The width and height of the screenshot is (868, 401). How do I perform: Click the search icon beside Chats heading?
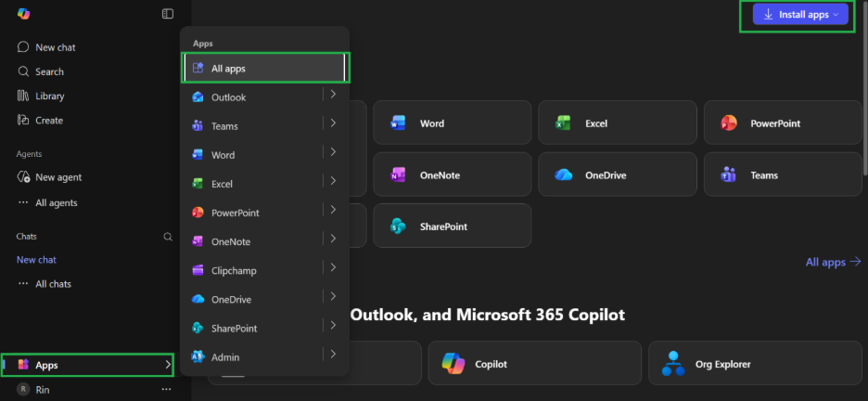168,237
